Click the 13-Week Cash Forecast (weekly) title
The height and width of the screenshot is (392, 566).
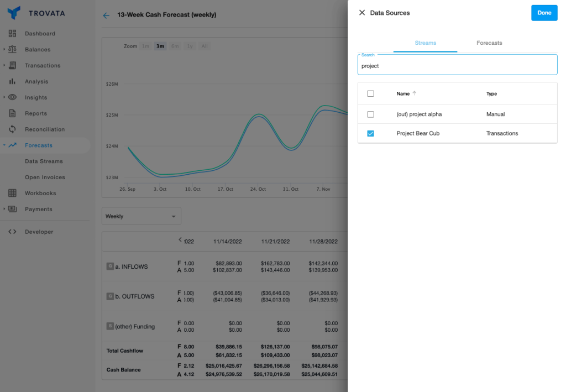pyautogui.click(x=167, y=15)
